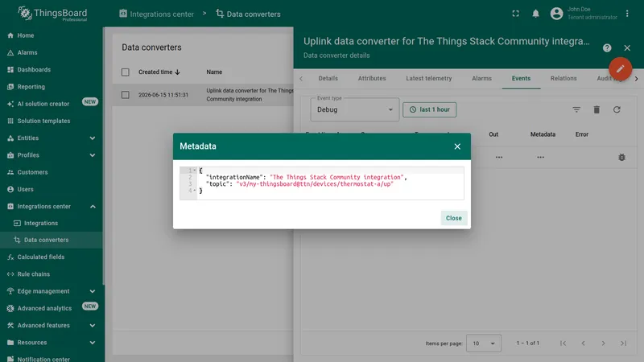Open the top-right three-dot menu
644x362 pixels.
coord(627,14)
